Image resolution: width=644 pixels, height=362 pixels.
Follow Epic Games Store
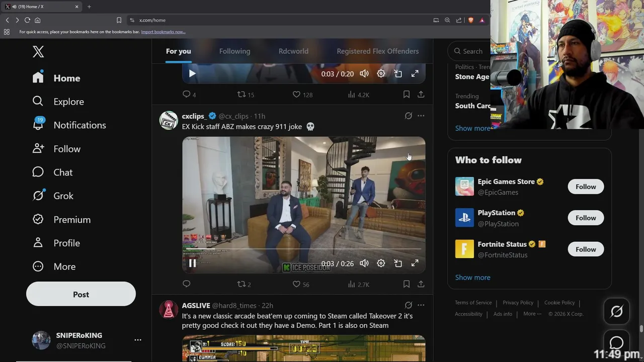586,187
